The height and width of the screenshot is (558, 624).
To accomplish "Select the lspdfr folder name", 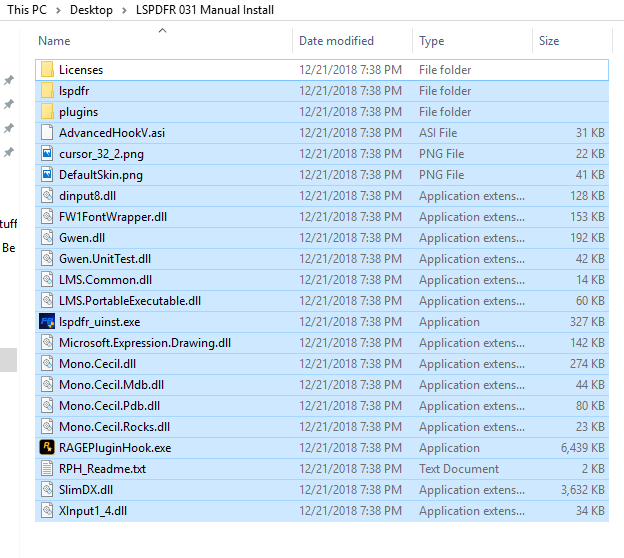I will tap(74, 91).
